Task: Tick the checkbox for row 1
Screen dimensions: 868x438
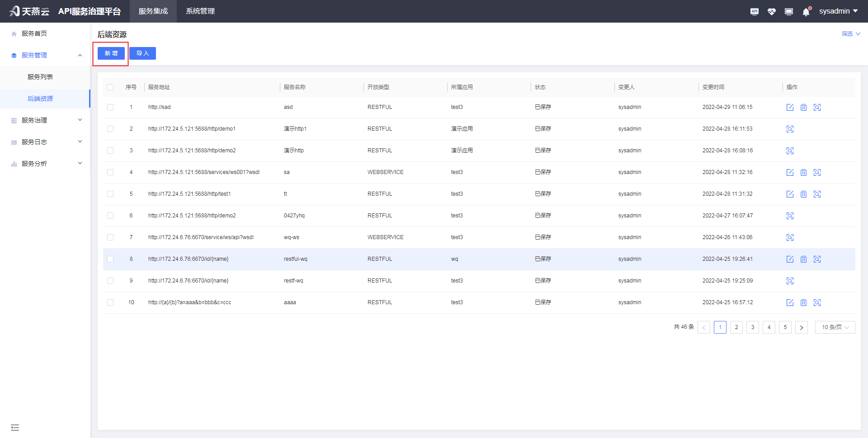Action: [110, 107]
